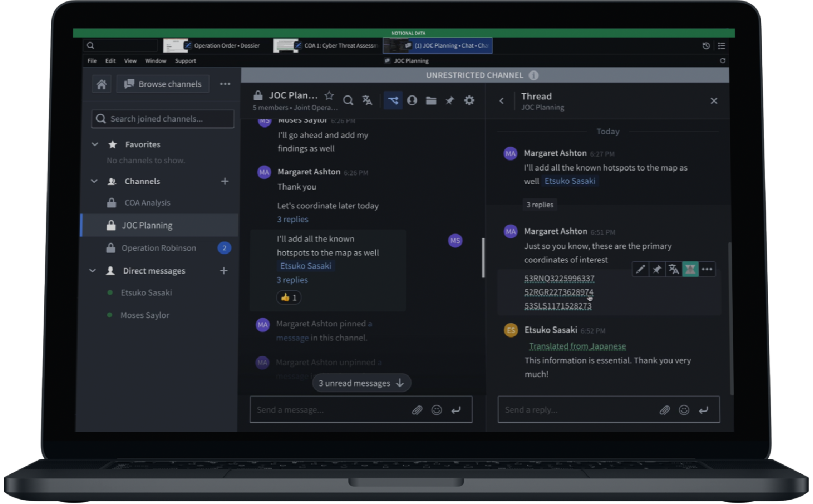Open the shared files folder icon
813x504 pixels.
tap(431, 100)
